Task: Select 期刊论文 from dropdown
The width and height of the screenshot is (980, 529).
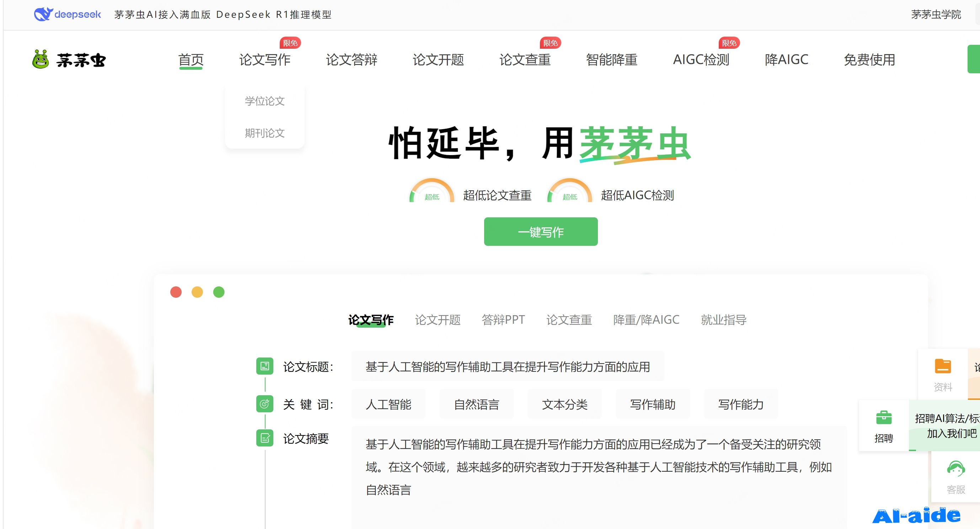Action: (x=265, y=133)
